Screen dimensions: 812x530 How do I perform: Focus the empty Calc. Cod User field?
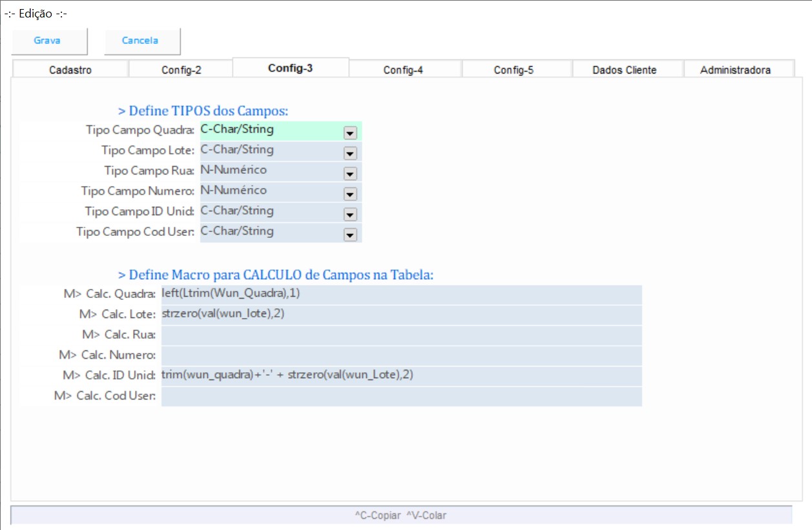pos(401,396)
